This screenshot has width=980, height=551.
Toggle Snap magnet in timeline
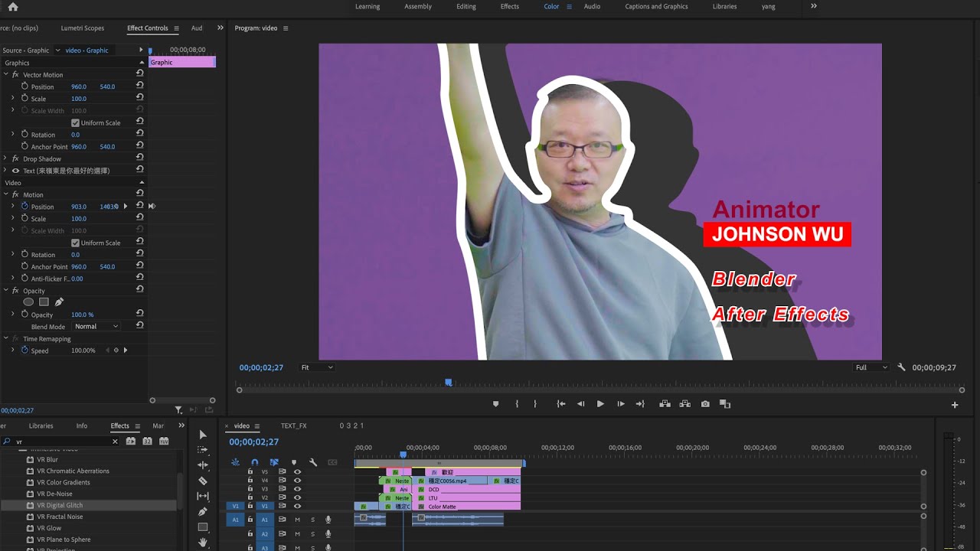[254, 462]
